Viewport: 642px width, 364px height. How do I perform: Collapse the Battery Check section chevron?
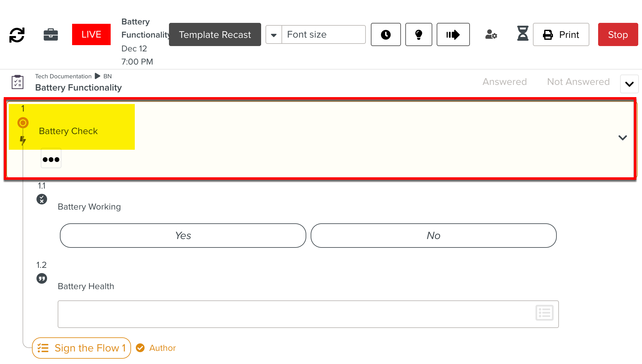coord(623,138)
